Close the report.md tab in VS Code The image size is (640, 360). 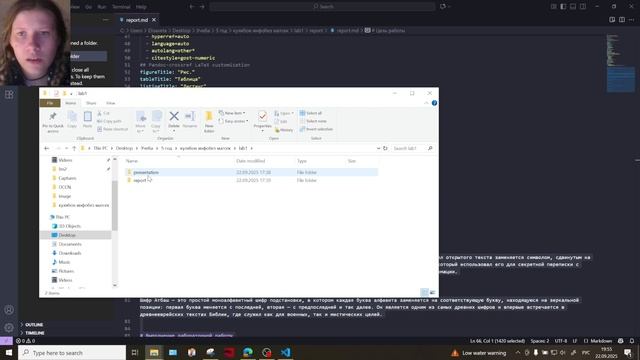pyautogui.click(x=154, y=20)
